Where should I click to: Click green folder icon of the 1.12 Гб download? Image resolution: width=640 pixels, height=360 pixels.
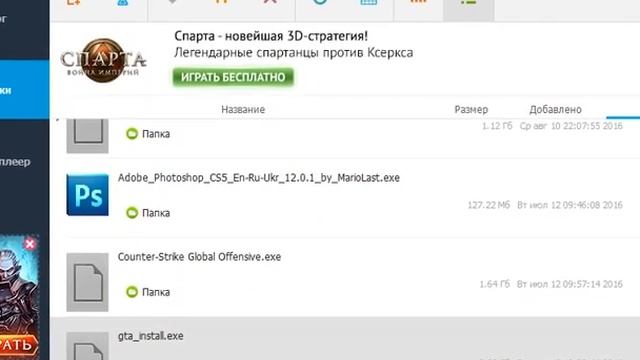[x=132, y=133]
